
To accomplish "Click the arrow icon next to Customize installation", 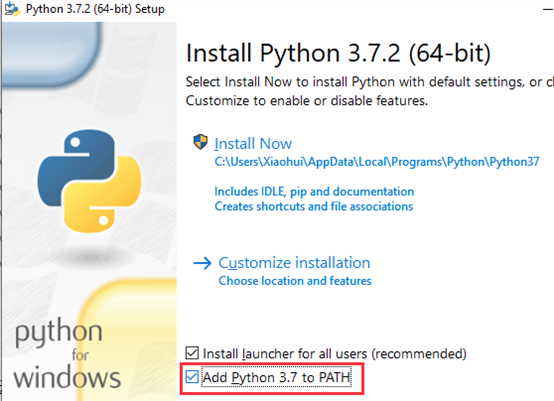I will point(202,263).
